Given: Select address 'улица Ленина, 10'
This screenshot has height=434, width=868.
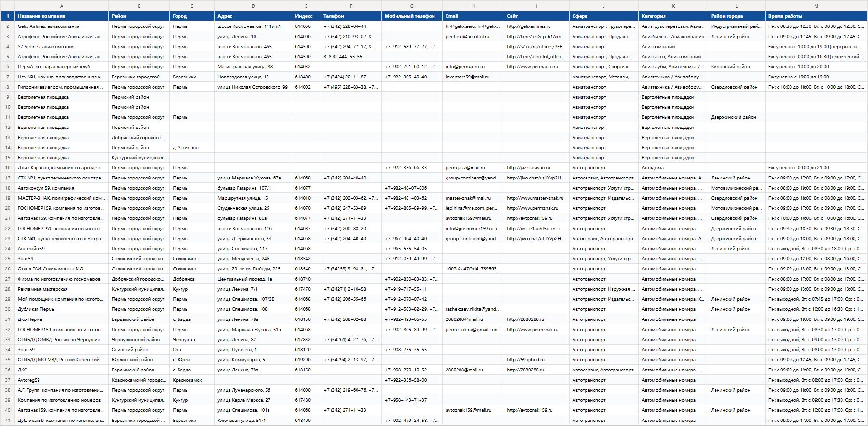Looking at the screenshot, I should click(253, 37).
